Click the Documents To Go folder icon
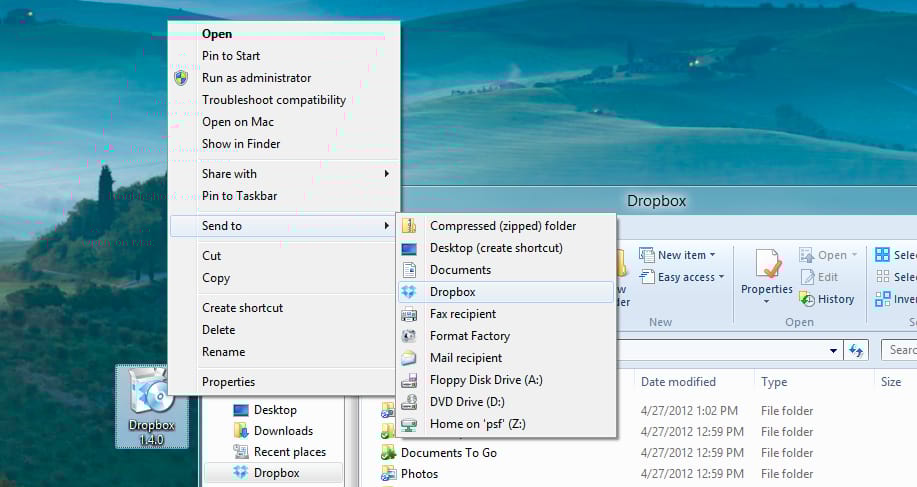Screen dimensions: 917x487 pyautogui.click(x=388, y=453)
